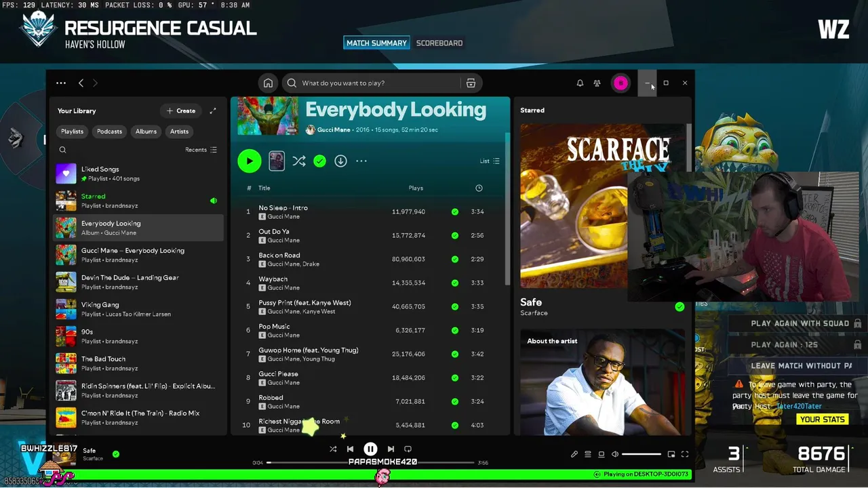Toggle saved checkmark for Pop Music

tap(455, 330)
